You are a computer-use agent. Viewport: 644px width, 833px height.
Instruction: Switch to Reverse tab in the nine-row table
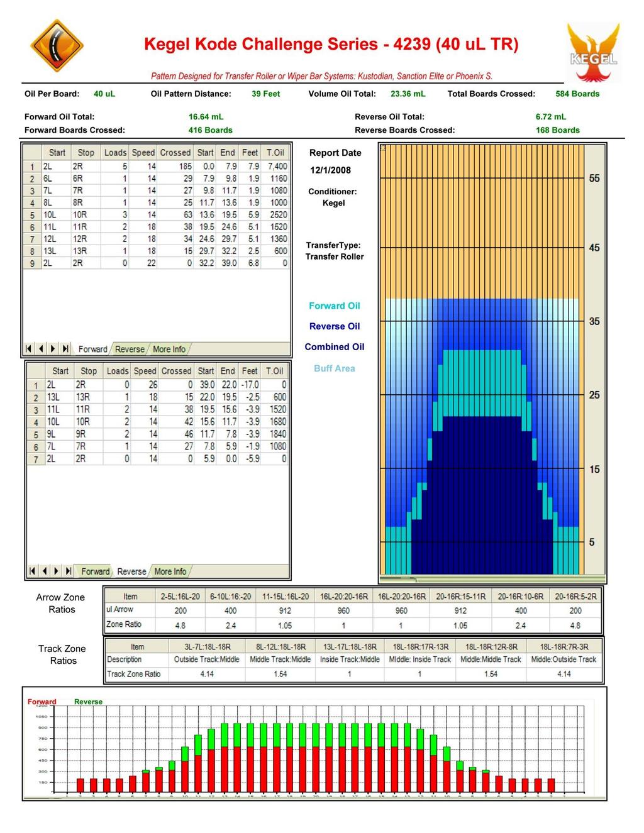130,349
